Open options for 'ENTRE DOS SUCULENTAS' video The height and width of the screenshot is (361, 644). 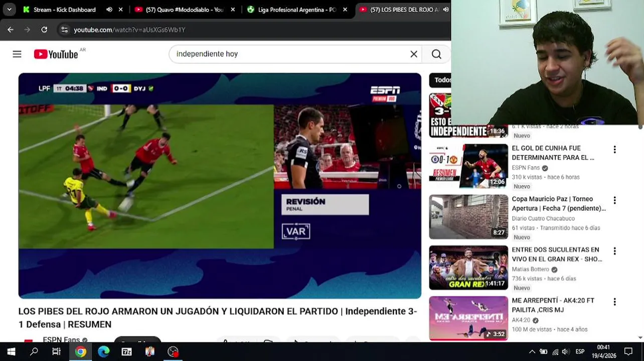(x=614, y=251)
